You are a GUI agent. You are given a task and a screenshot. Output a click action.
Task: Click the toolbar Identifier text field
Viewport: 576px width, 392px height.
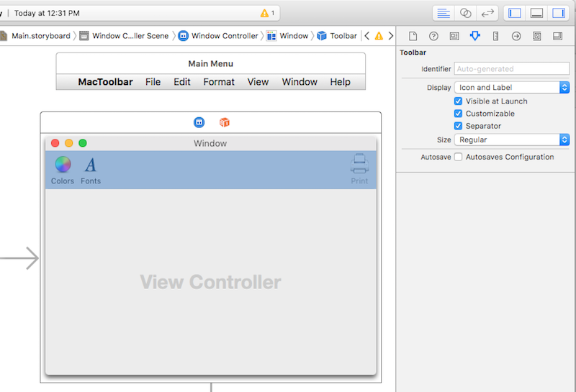[512, 68]
